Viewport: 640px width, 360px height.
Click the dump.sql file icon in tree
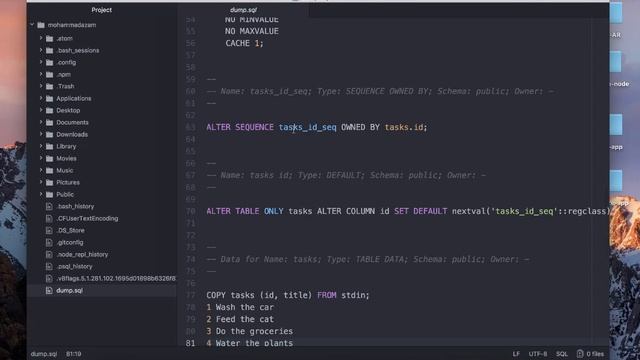[49, 290]
